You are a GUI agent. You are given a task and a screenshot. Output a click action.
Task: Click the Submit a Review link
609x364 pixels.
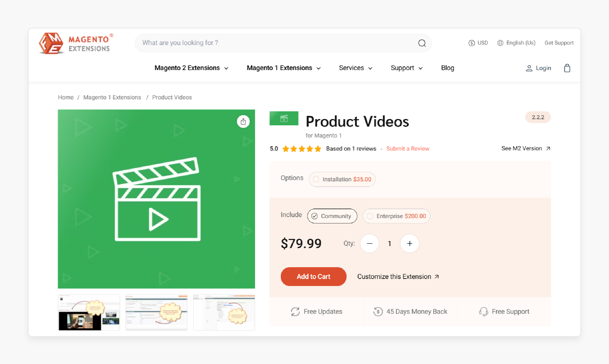coord(407,148)
